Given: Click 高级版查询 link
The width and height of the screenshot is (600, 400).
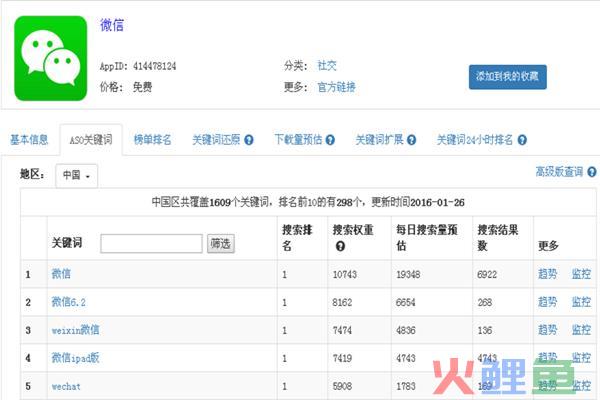Looking at the screenshot, I should click(559, 172).
